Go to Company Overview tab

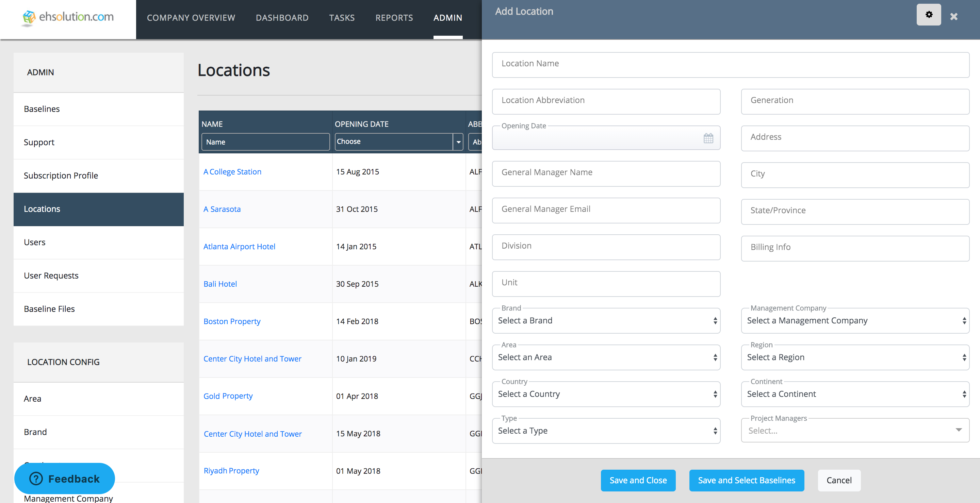click(191, 18)
